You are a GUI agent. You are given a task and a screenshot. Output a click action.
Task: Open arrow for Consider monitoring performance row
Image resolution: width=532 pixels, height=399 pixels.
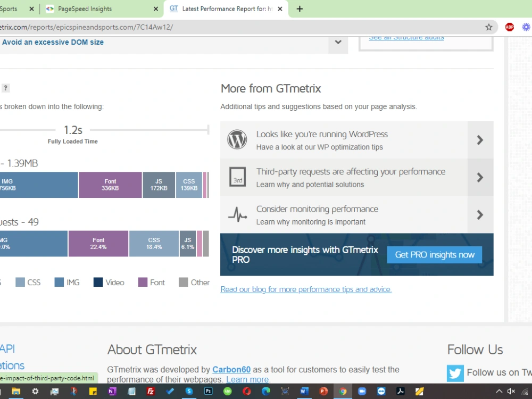click(x=480, y=214)
